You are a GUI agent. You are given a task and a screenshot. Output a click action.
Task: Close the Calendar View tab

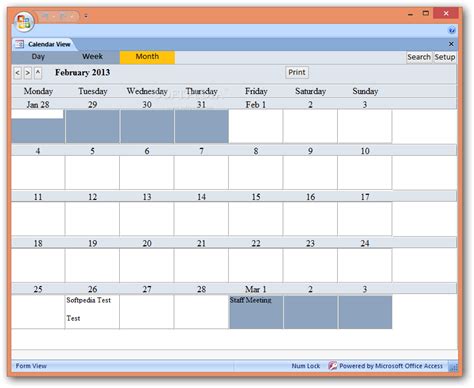click(451, 44)
